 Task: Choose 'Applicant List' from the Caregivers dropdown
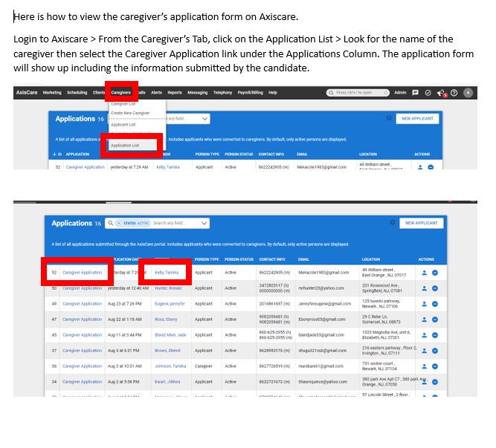click(123, 125)
